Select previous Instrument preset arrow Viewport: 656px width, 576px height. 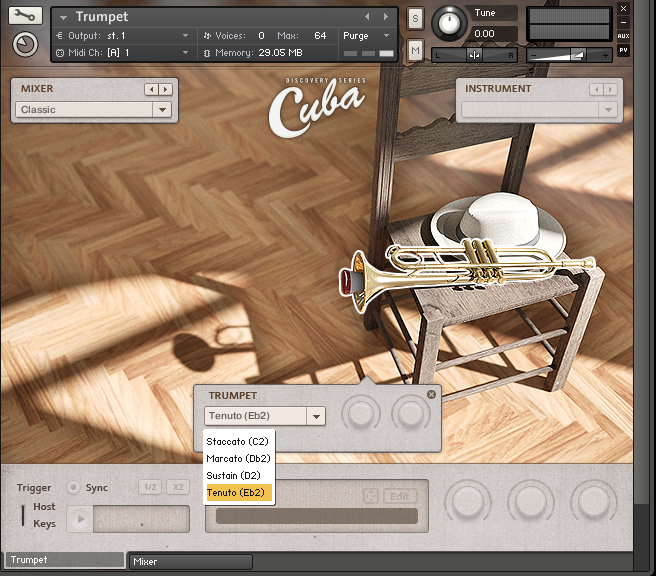tap(597, 89)
